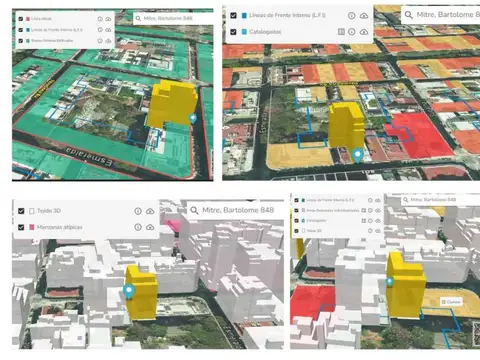Screen dimensions: 480x360
Task: Download Áreas Especiales Individualizadas layer
Action: [x=378, y=210]
